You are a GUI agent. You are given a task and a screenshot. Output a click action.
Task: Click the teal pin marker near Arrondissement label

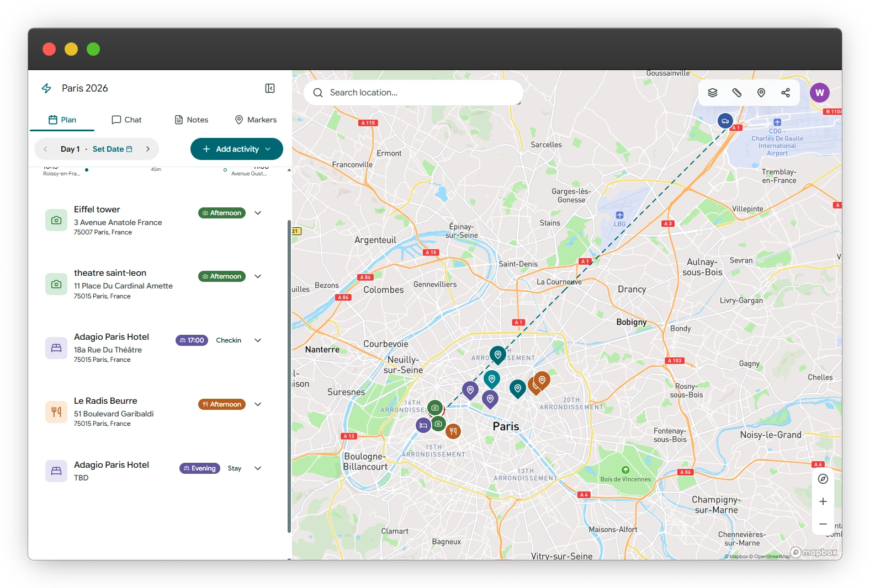(498, 355)
